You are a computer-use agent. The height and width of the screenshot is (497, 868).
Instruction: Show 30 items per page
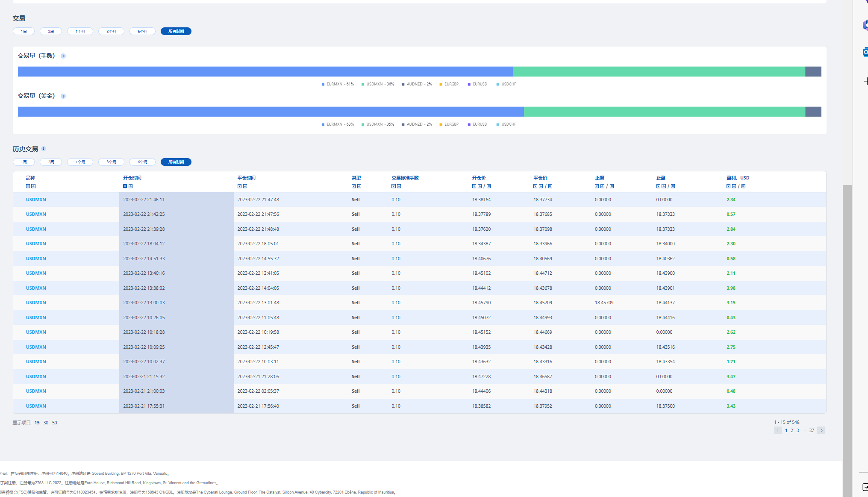pyautogui.click(x=46, y=423)
